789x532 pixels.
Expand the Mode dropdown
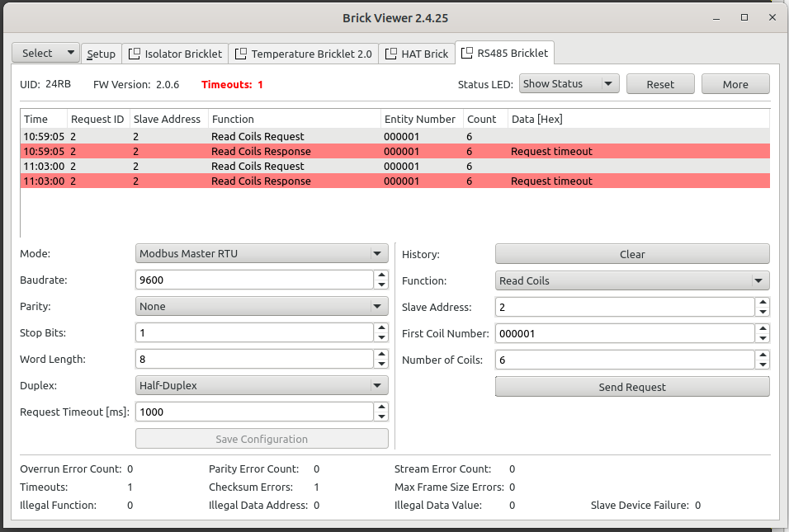262,253
